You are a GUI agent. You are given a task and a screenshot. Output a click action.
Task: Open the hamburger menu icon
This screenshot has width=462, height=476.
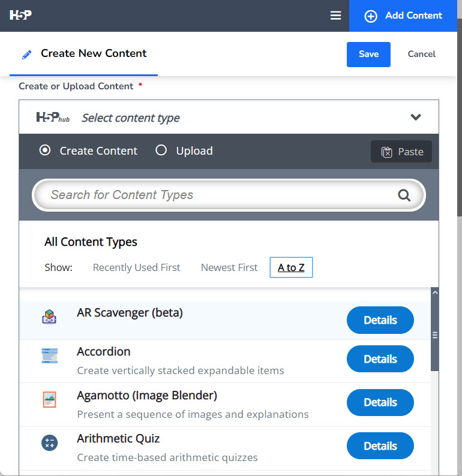(335, 16)
